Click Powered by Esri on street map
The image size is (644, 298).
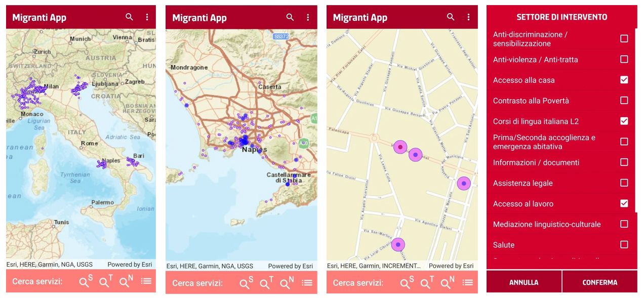click(x=451, y=266)
